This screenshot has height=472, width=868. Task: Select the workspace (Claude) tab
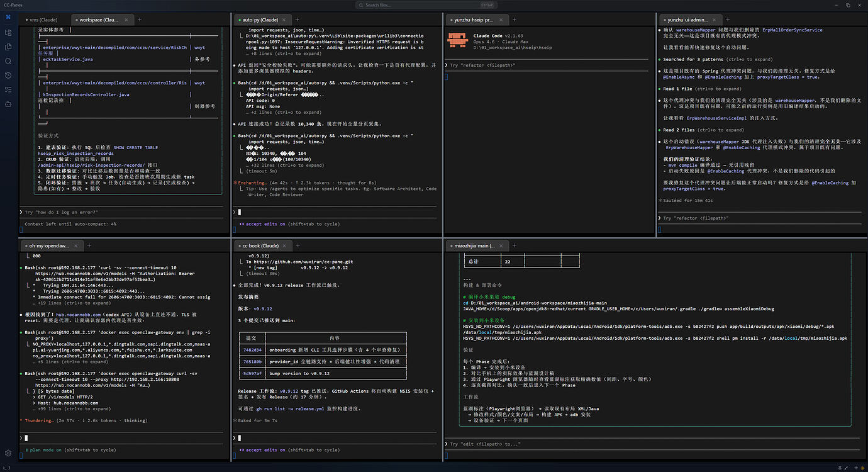101,20
